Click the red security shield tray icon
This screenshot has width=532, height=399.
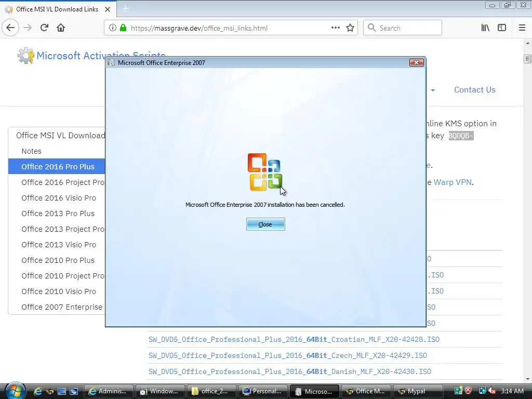(x=469, y=391)
